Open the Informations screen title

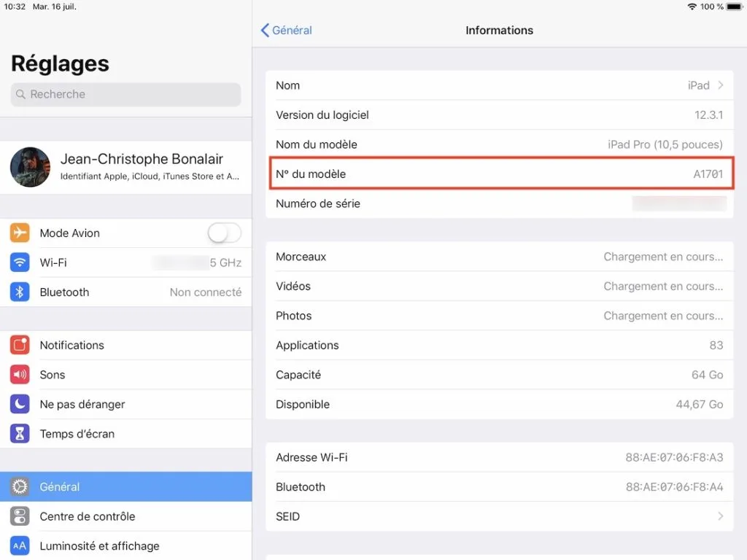[x=499, y=30]
